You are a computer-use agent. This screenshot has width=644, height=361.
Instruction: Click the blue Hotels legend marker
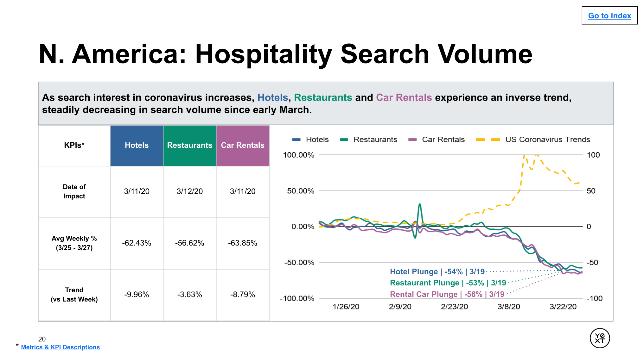tap(296, 140)
